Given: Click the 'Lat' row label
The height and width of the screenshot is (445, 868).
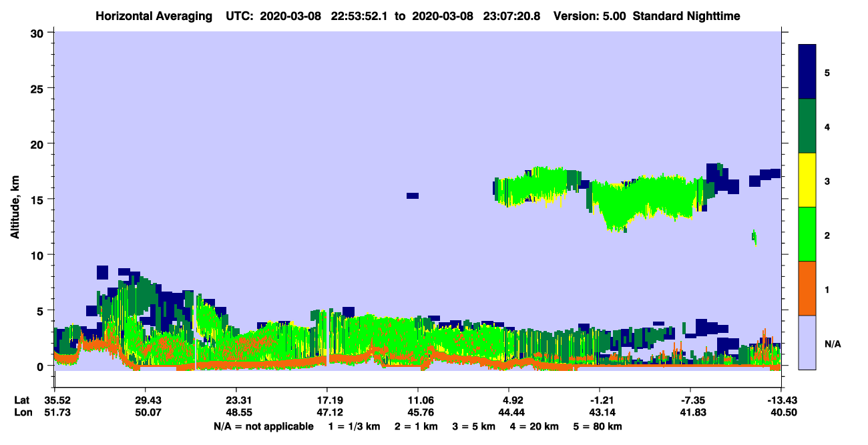Looking at the screenshot, I should [22, 400].
